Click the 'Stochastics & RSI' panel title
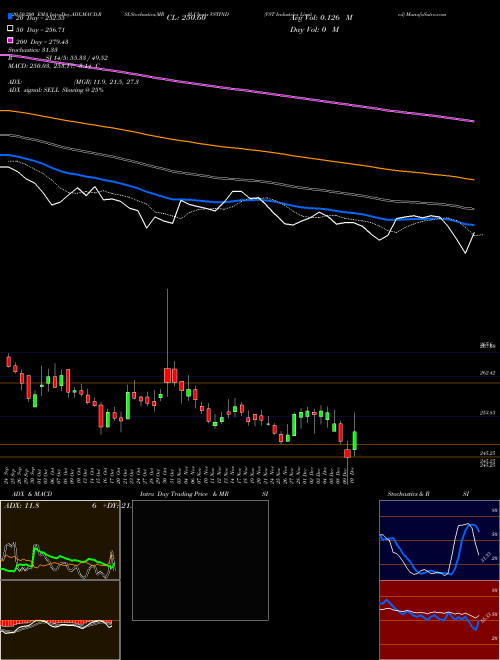Screen dimensions: 500x660 428,494
